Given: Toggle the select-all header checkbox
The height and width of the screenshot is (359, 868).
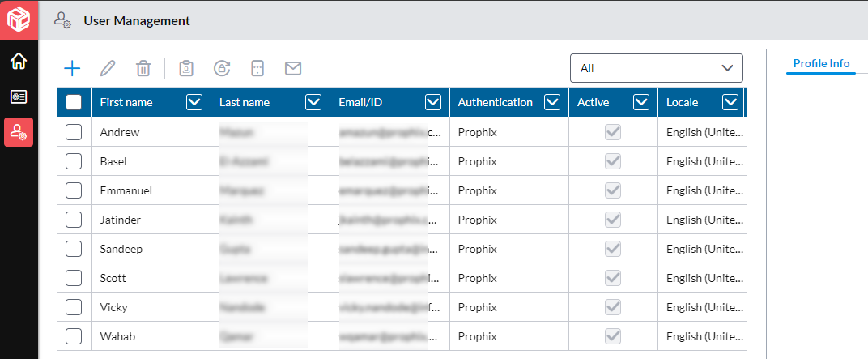Looking at the screenshot, I should [x=74, y=102].
